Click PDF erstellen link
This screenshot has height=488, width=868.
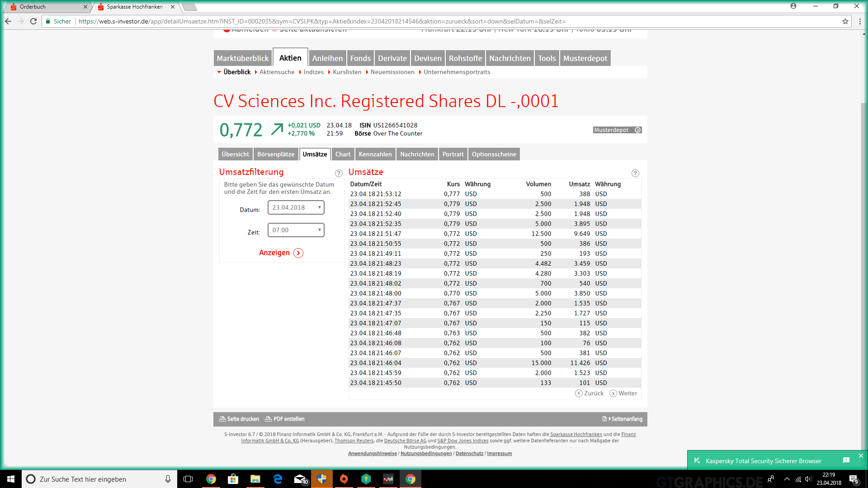pyautogui.click(x=284, y=419)
